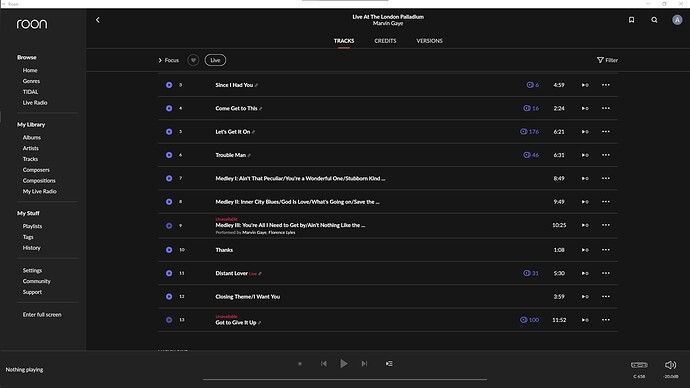The width and height of the screenshot is (690, 388).
Task: Open more options for Thanks
Action: (606, 250)
